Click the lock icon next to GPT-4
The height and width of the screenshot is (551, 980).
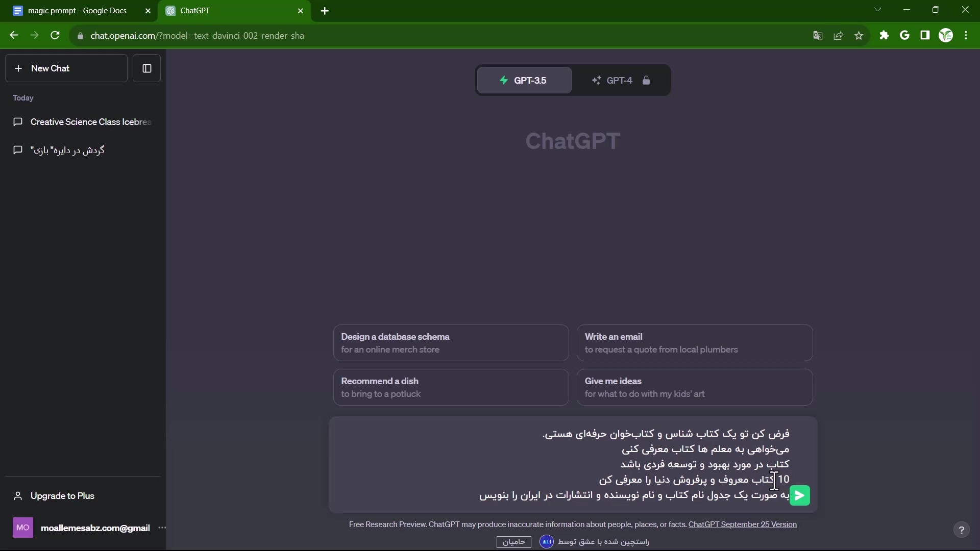646,80
